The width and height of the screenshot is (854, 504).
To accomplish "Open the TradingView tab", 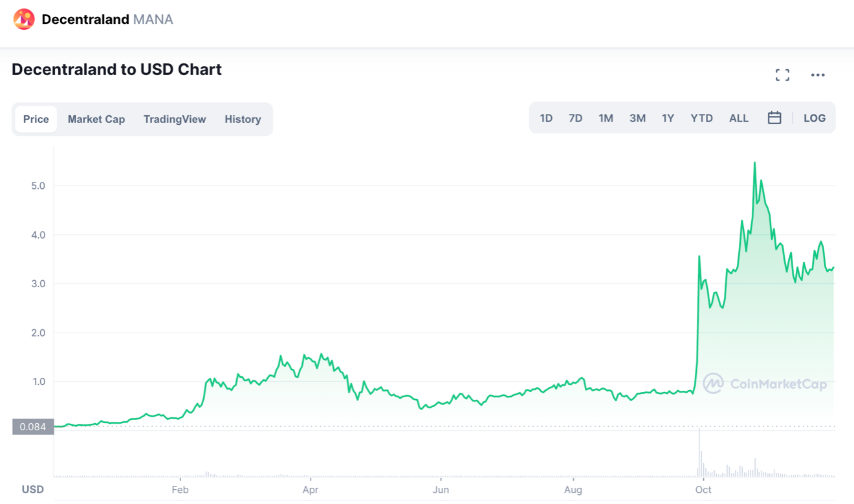I will click(x=175, y=119).
